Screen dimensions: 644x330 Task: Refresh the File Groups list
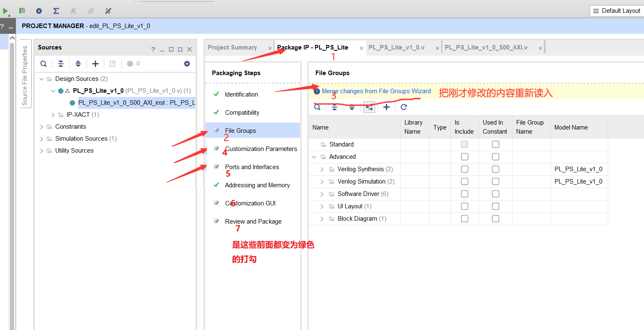point(404,107)
